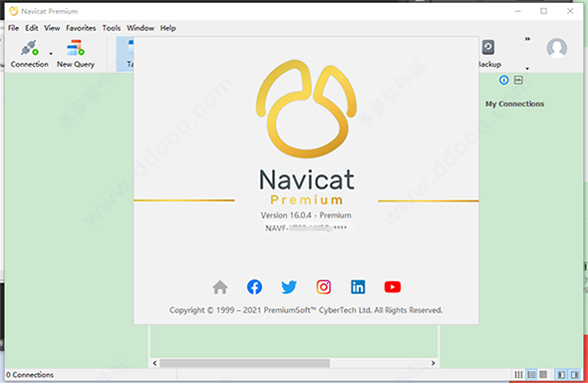
Task: Select the 'My Connections' heading
Action: click(514, 104)
